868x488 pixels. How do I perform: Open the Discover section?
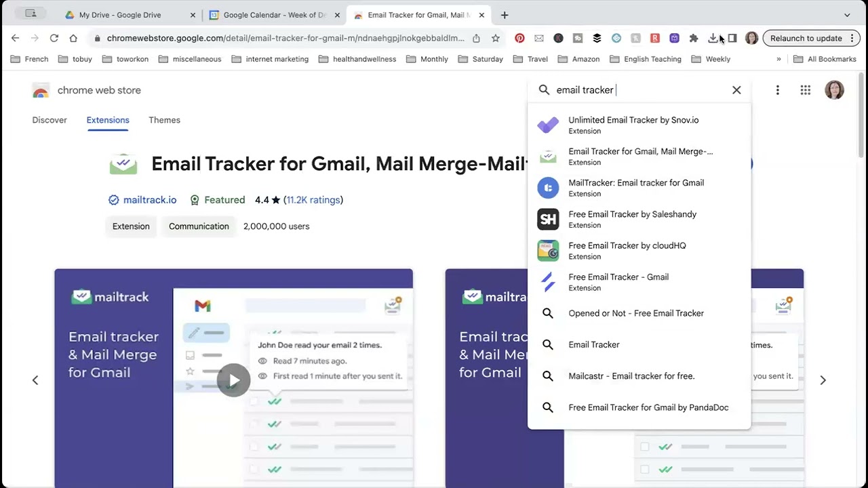point(50,120)
